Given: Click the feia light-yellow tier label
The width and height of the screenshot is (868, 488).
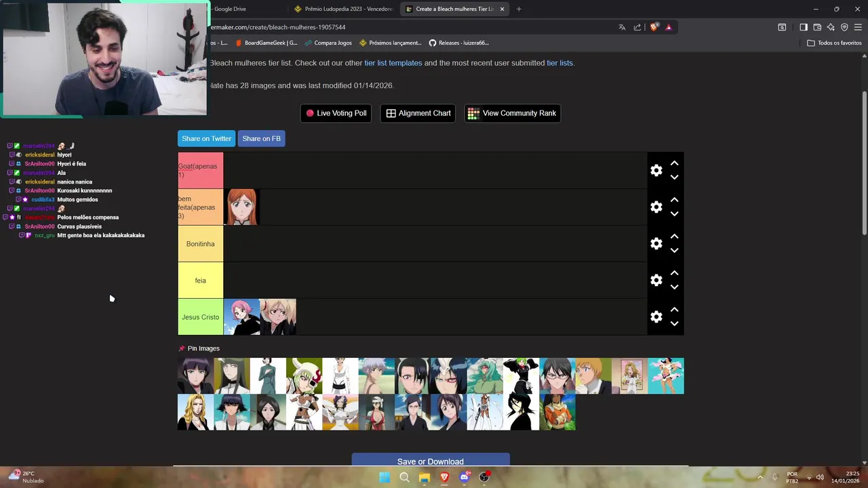Looking at the screenshot, I should 201,280.
